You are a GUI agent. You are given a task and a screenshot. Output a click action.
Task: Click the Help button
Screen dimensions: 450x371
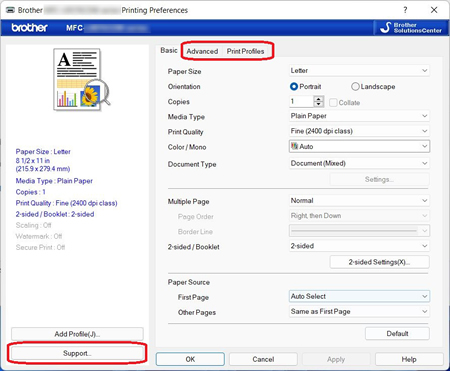pyautogui.click(x=409, y=359)
